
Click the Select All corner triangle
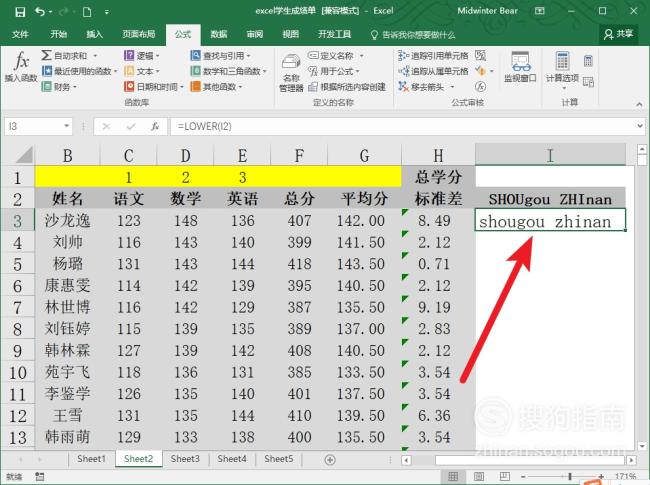25,155
